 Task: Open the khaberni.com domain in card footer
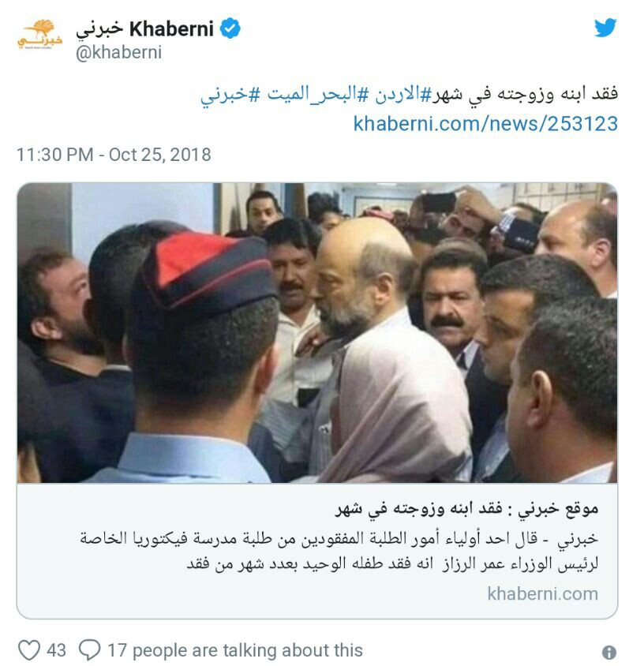(542, 593)
